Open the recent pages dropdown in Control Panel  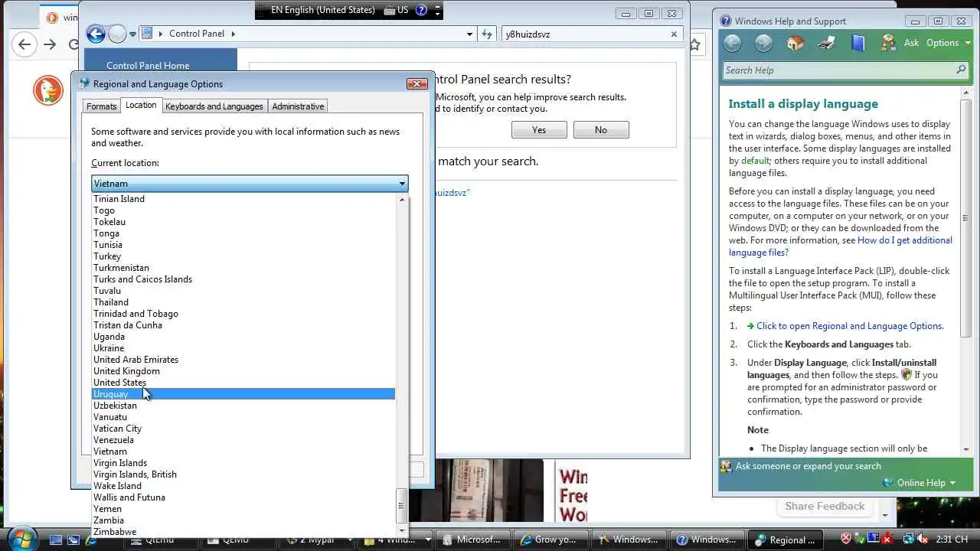pos(132,34)
